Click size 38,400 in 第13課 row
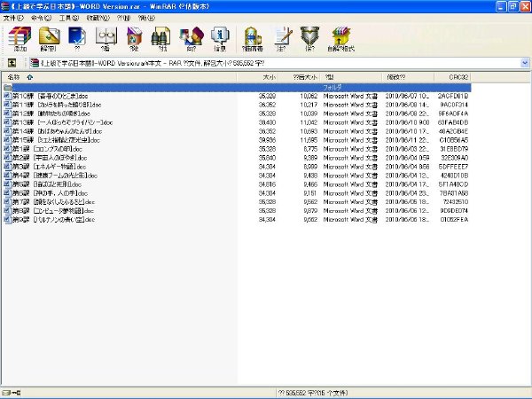Screen dimensions: 532x399 click(267, 122)
